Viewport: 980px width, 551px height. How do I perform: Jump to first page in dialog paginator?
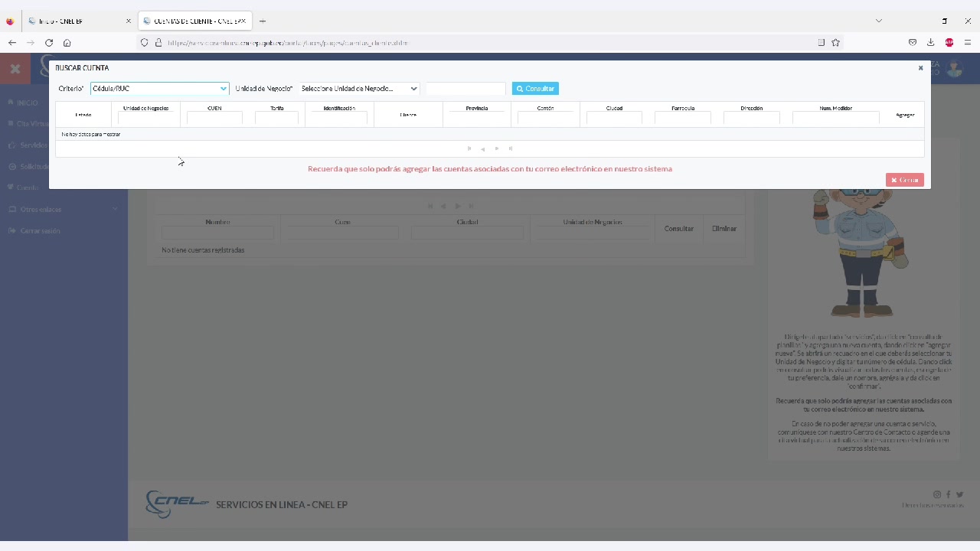469,148
